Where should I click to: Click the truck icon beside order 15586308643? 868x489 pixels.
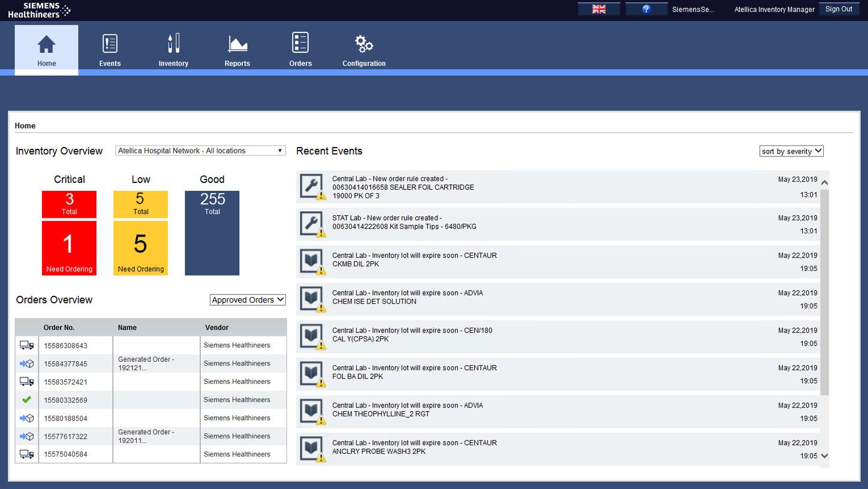[x=26, y=345]
